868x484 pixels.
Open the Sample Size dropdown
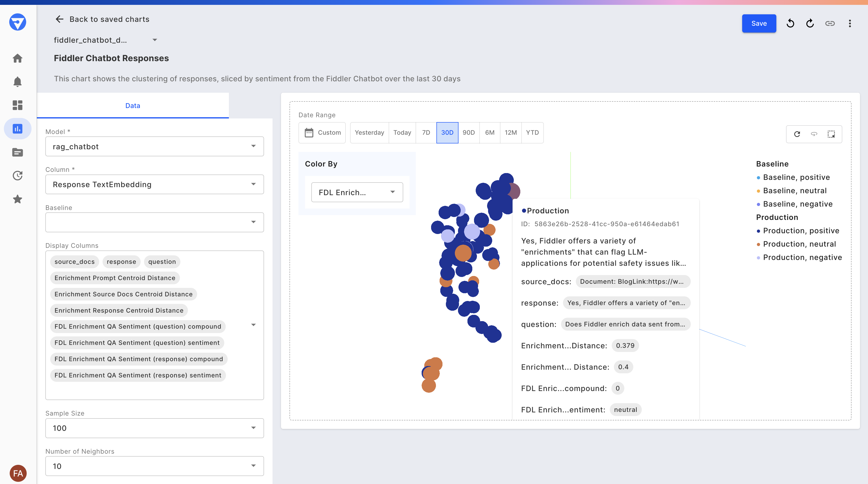tap(154, 428)
